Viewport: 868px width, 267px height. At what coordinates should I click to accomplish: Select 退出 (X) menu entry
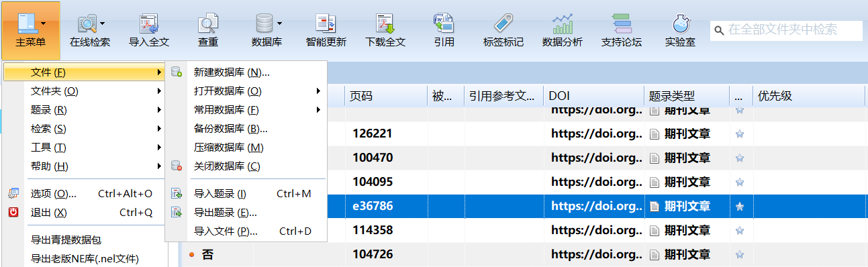tap(84, 213)
